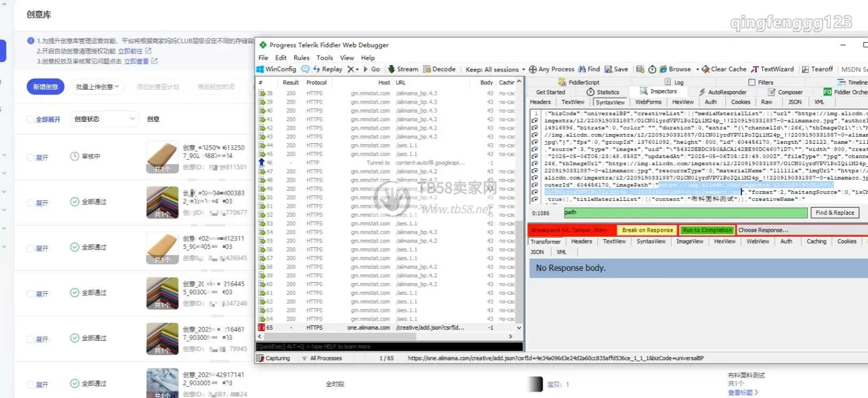The width and height of the screenshot is (868, 398).
Task: Open the Rules menu
Action: [301, 58]
